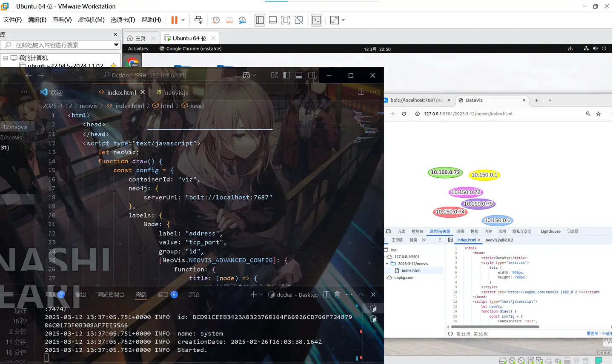
Task: Expand the new terminal launch profile dropdown
Action: (261, 295)
